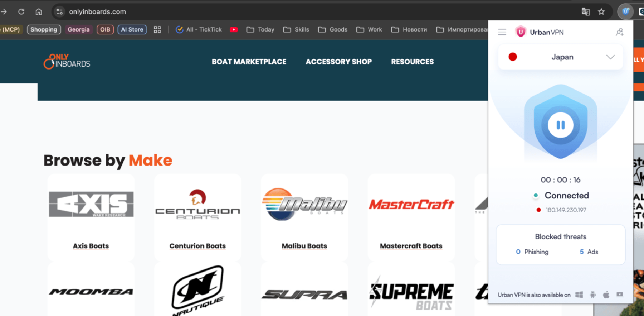Open the Work bookmarks folder
644x316 pixels.
tap(369, 30)
